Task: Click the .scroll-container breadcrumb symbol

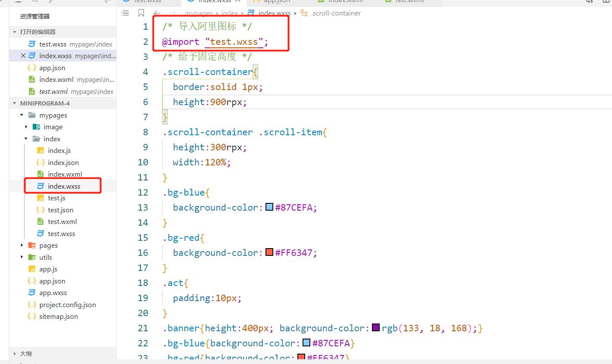Action: pos(331,13)
